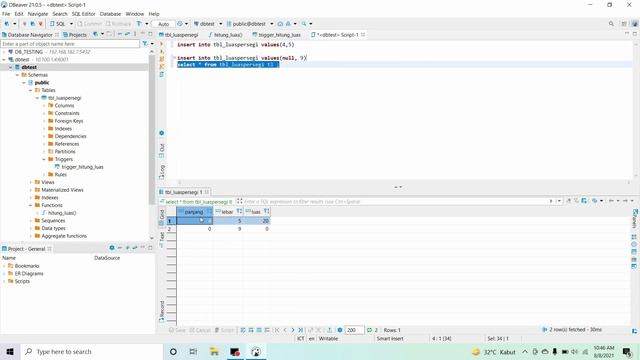This screenshot has width=640, height=360.
Task: Click the navigator filter funnel icon
Action: pyautogui.click(x=145, y=44)
